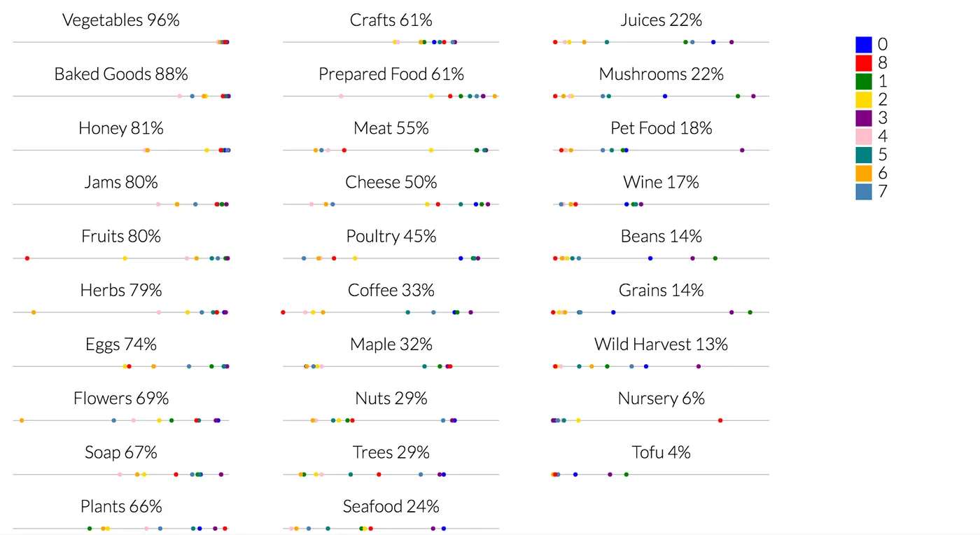980x535 pixels.
Task: Click the green legend swatch labeled 1
Action: pos(864,81)
